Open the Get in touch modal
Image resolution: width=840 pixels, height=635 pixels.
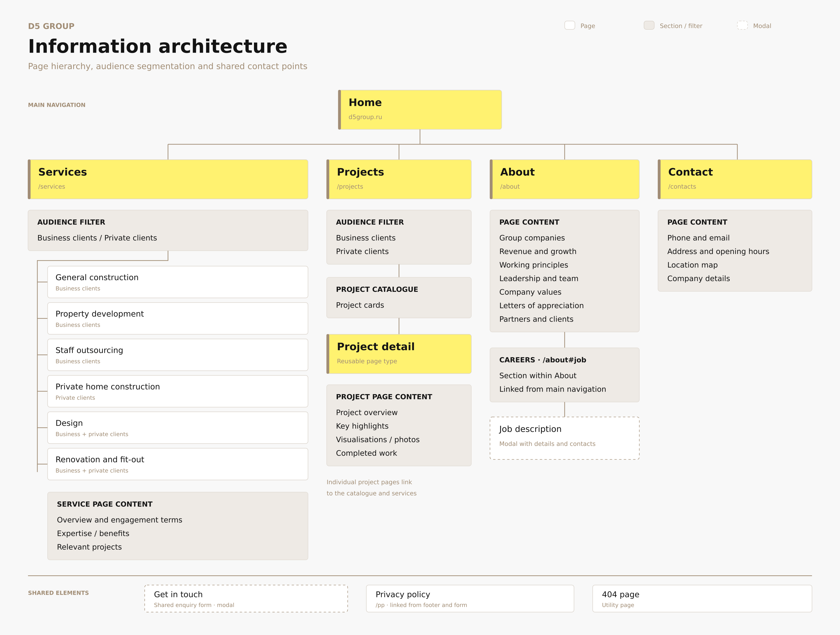click(246, 599)
